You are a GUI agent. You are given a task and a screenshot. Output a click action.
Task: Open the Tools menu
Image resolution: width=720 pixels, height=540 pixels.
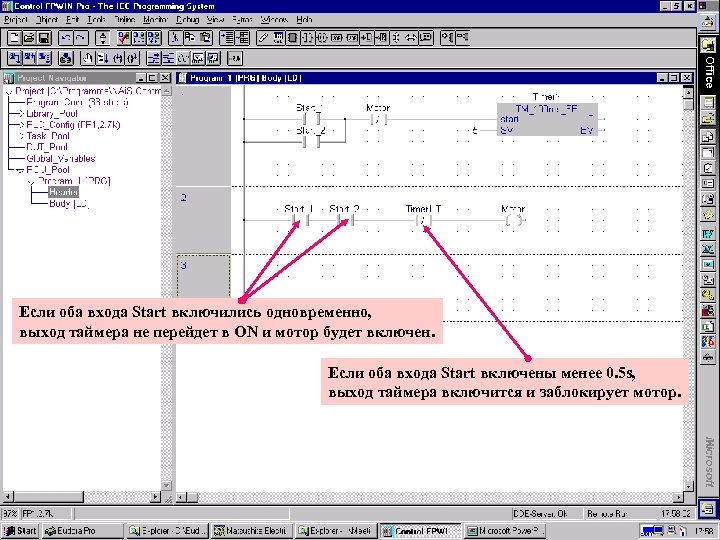pos(96,20)
